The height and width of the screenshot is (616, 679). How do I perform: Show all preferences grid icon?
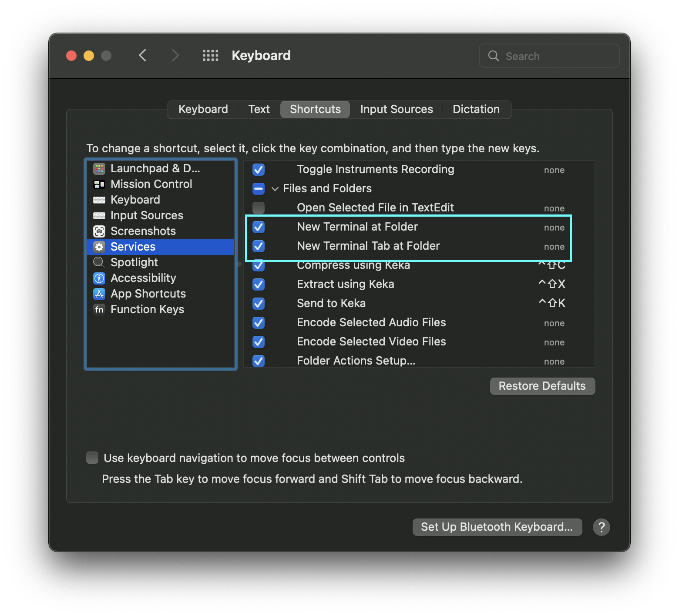pyautogui.click(x=211, y=56)
